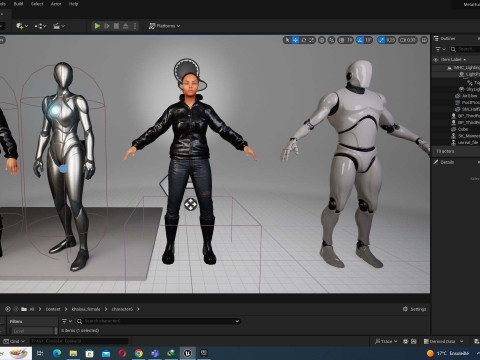
Task: Click the first status icon right of Trace
Action: (x=405, y=341)
